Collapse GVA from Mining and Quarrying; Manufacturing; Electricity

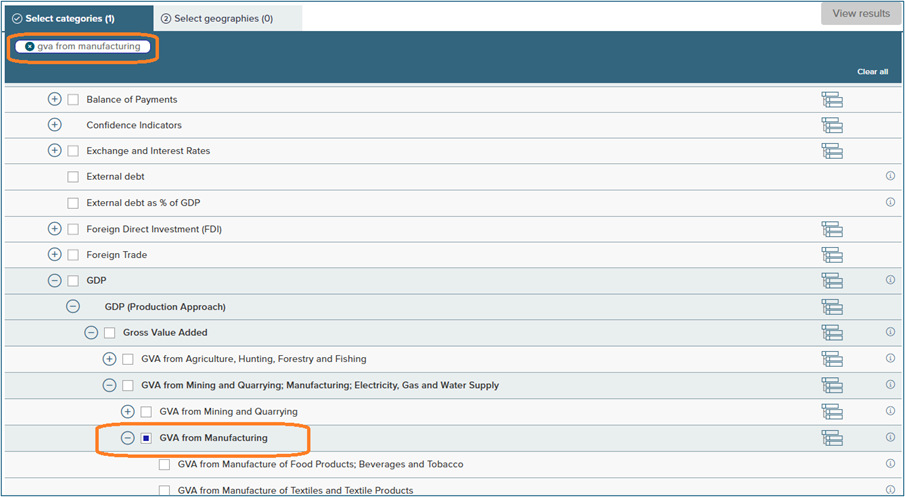[109, 385]
